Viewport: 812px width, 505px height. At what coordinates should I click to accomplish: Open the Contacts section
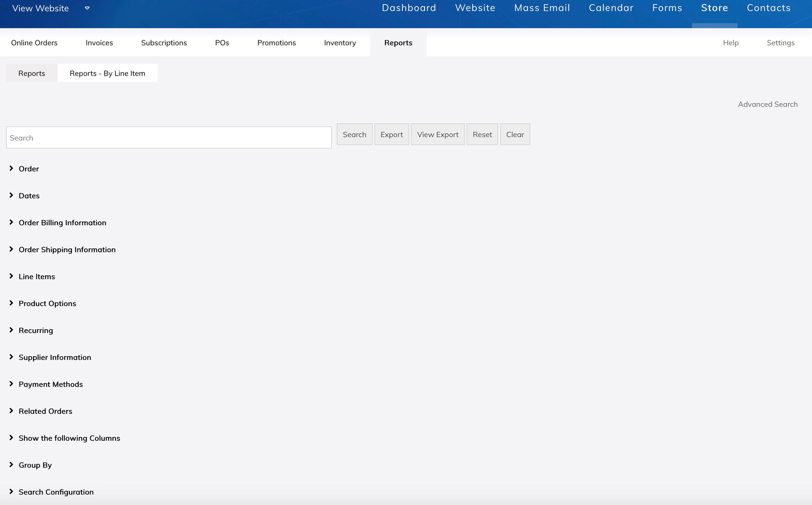768,8
